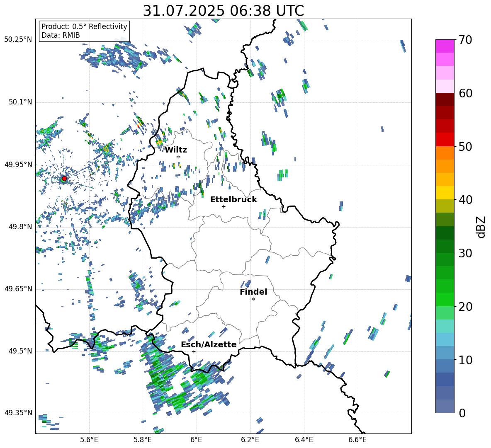Click the timestamp title 31.07.2025 06:38 UTC

[x=224, y=11]
